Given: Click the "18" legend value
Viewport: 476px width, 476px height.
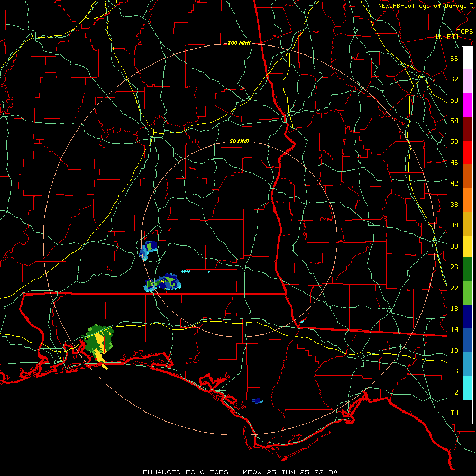Looking at the screenshot, I should coord(454,308).
